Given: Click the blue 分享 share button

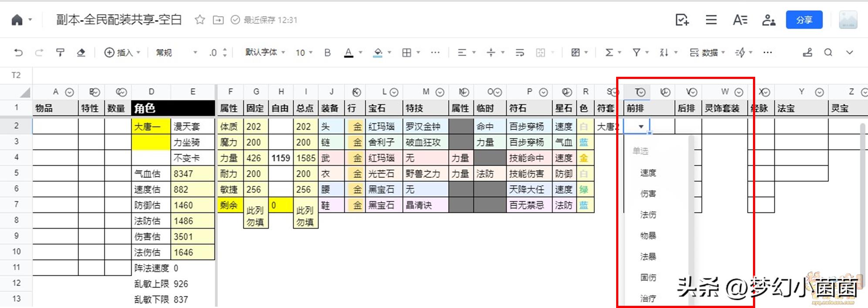Looking at the screenshot, I should [x=804, y=20].
